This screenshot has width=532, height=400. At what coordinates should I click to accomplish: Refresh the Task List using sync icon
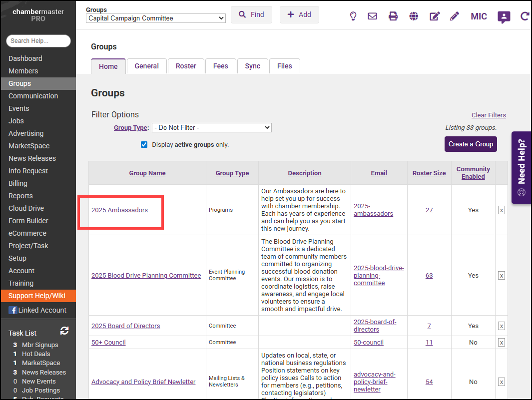coord(64,331)
